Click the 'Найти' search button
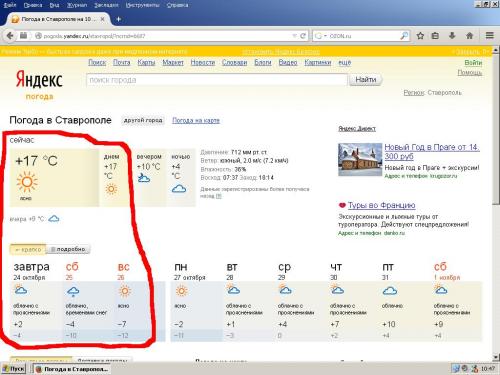500x375 pixels. (366, 80)
